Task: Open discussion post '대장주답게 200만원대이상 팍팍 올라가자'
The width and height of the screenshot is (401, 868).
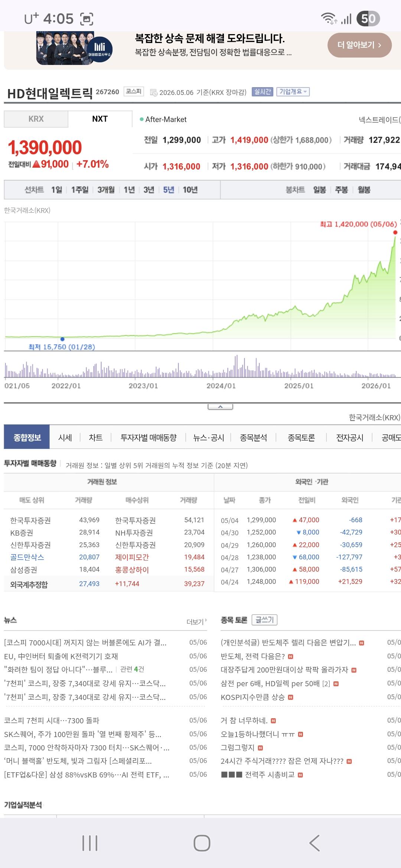Action: (284, 670)
